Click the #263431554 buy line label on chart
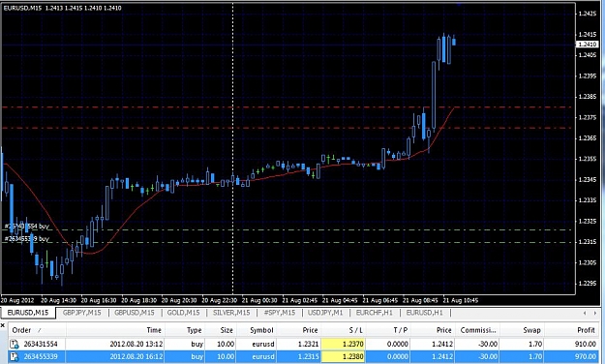This screenshot has width=605, height=364. tap(27, 227)
